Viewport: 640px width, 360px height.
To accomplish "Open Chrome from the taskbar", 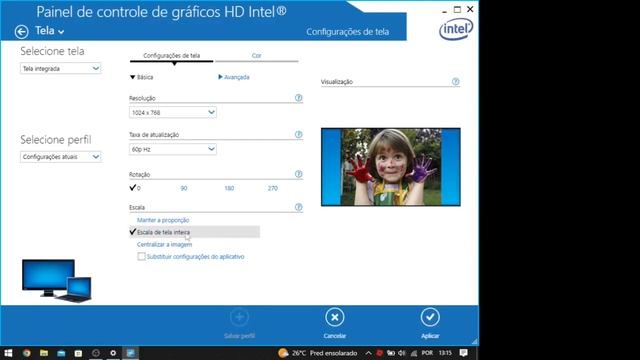I will [x=27, y=353].
